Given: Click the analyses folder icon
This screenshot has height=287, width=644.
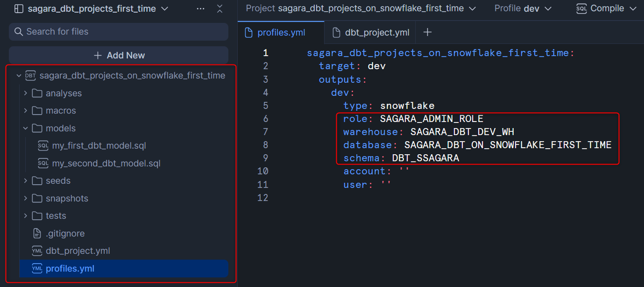Looking at the screenshot, I should 37,93.
